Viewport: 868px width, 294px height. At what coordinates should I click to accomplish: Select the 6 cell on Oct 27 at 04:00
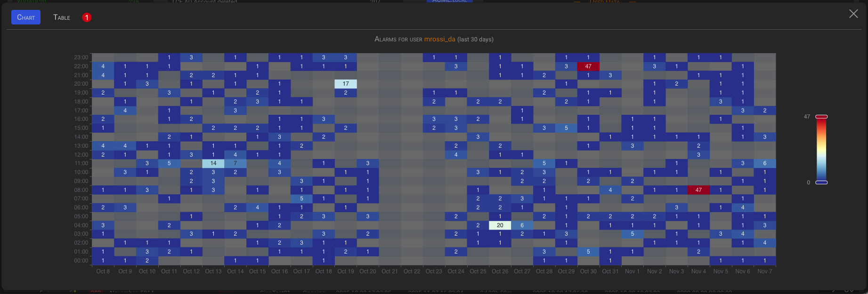[x=522, y=225]
